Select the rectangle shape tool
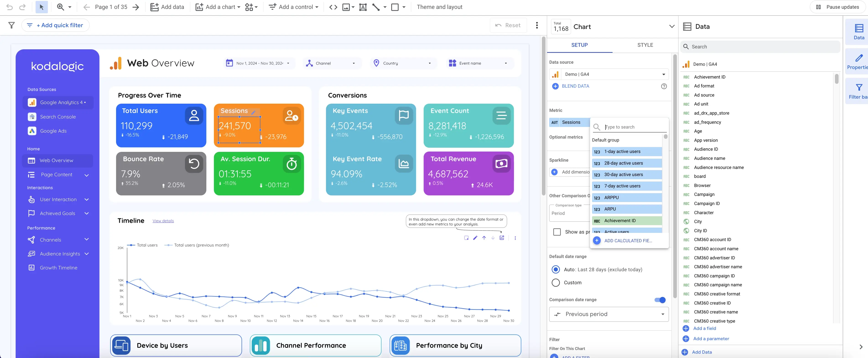This screenshot has width=868, height=358. [x=395, y=7]
